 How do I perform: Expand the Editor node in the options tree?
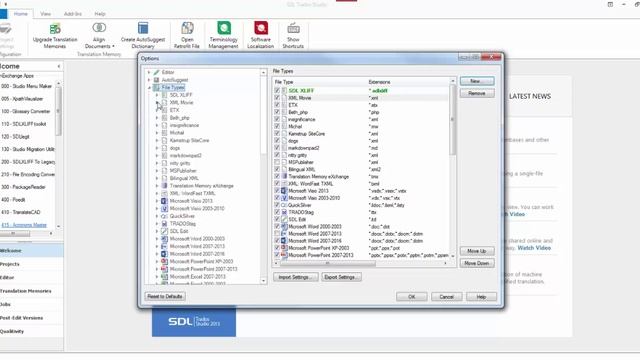tap(149, 72)
